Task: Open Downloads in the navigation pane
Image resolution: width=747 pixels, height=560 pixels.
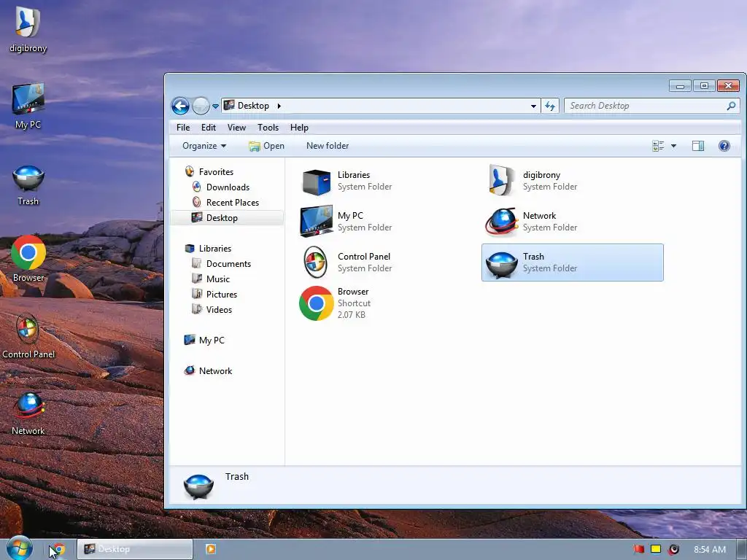Action: [228, 187]
